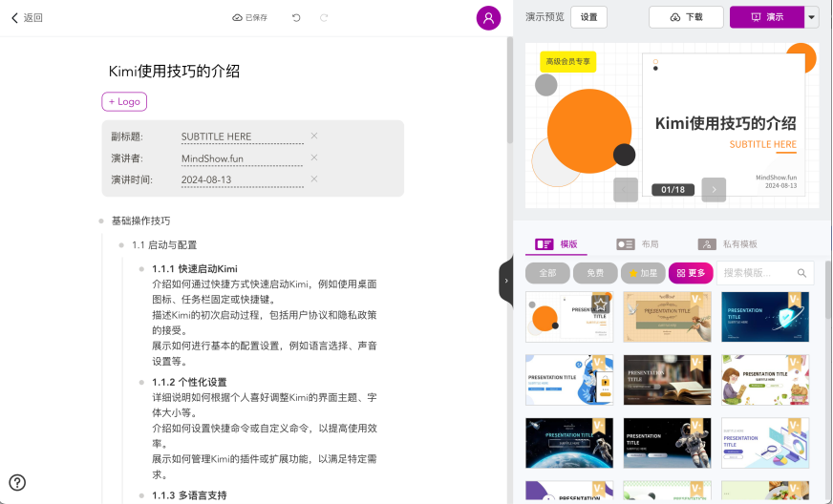Click the heading 1.1.2 个性化设置
This screenshot has width=833, height=504.
[x=189, y=382]
